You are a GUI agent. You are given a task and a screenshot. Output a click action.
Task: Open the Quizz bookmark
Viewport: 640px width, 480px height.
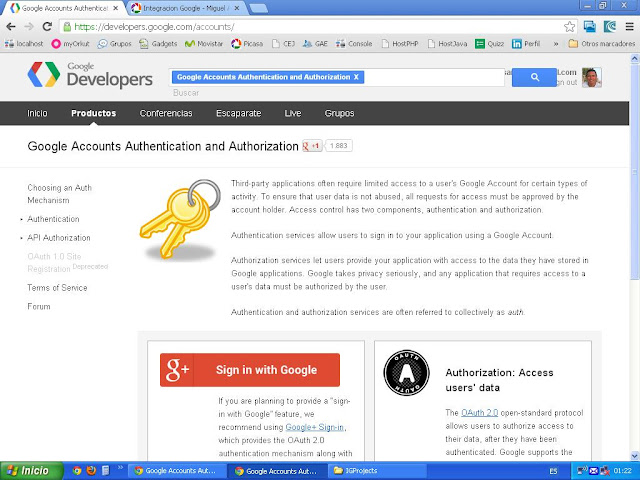click(489, 44)
